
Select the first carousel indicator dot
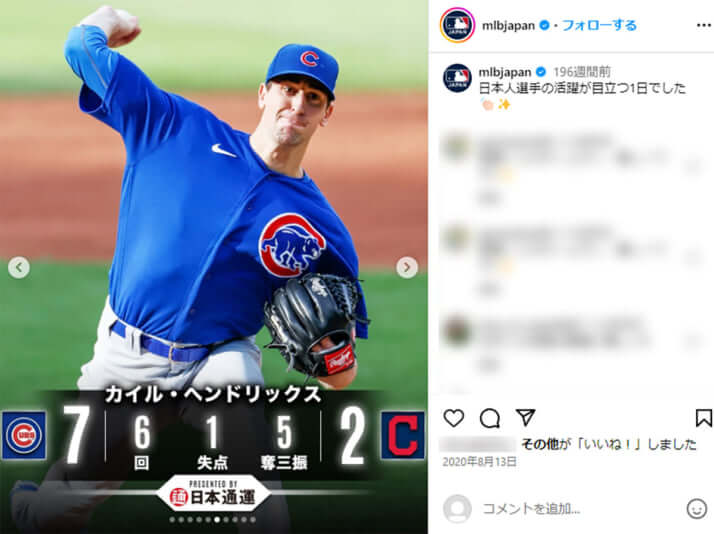tap(172, 519)
